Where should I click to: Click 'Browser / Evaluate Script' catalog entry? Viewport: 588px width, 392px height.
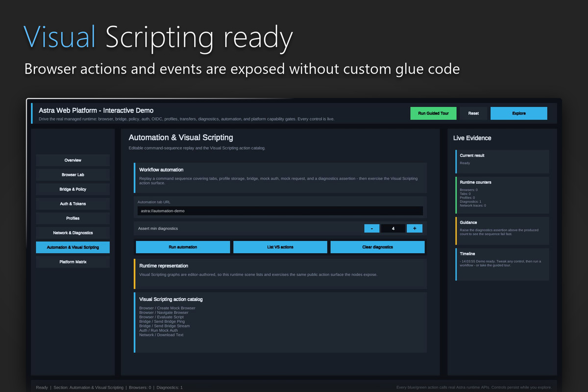[x=162, y=317]
